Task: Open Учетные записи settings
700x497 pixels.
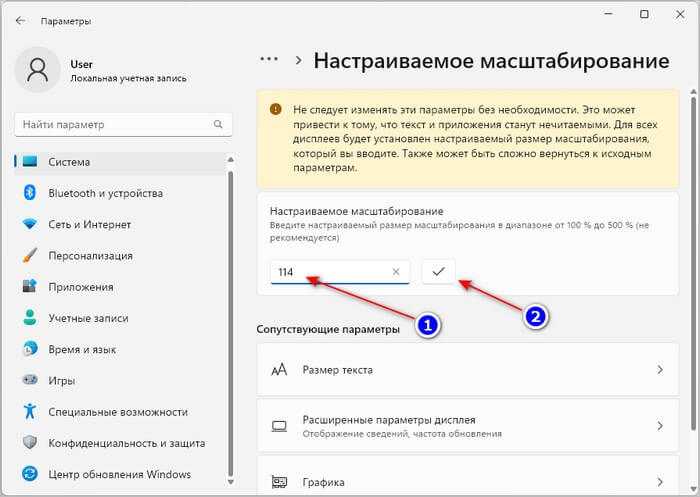Action: [x=120, y=318]
